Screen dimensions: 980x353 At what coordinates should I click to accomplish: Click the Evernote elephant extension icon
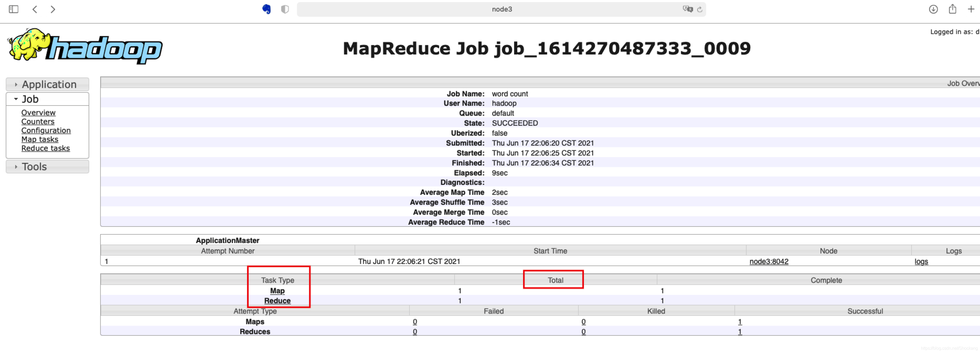pos(266,9)
